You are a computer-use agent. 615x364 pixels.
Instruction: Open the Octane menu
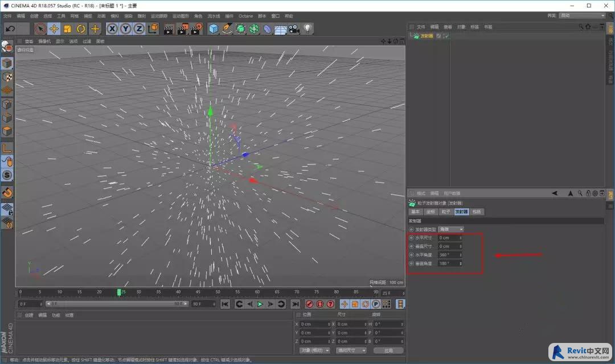[245, 16]
